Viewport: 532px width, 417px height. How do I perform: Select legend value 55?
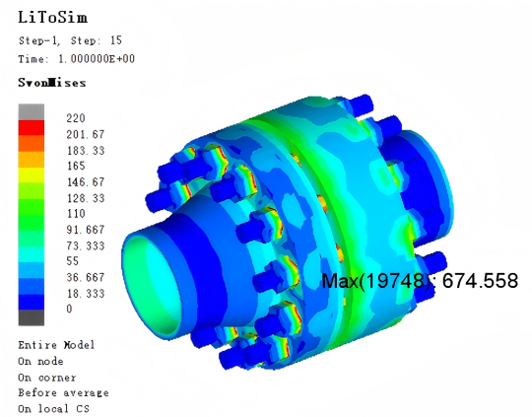(73, 261)
